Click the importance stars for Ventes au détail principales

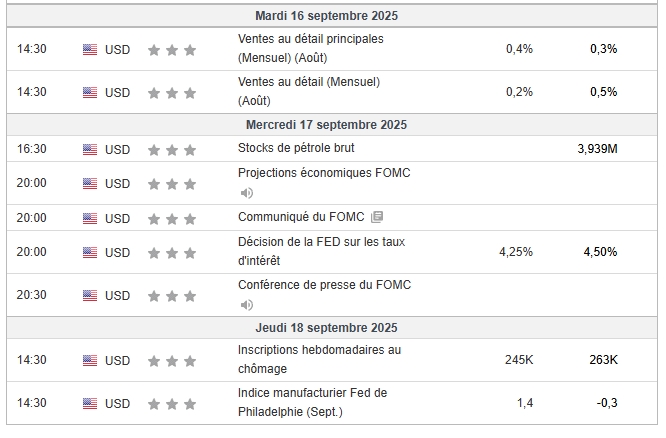172,50
